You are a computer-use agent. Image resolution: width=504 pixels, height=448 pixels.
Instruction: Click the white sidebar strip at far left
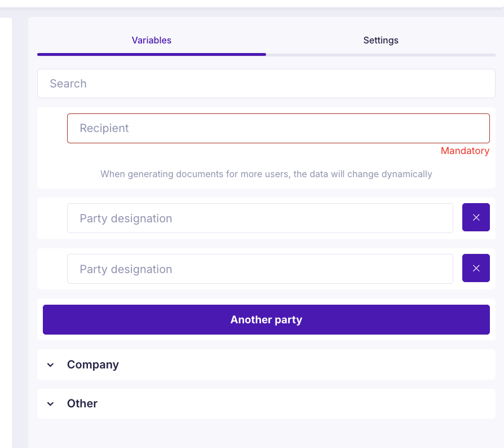[x=6, y=226]
